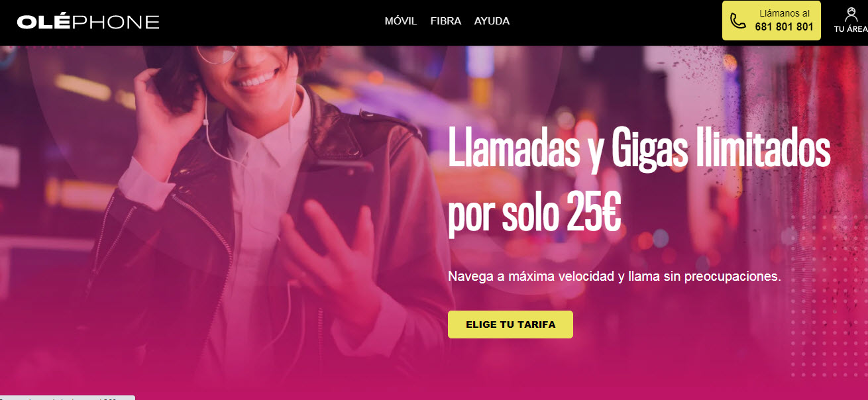Image resolution: width=868 pixels, height=400 pixels.
Task: Click the 'Llámanos al' label text
Action: tap(784, 13)
